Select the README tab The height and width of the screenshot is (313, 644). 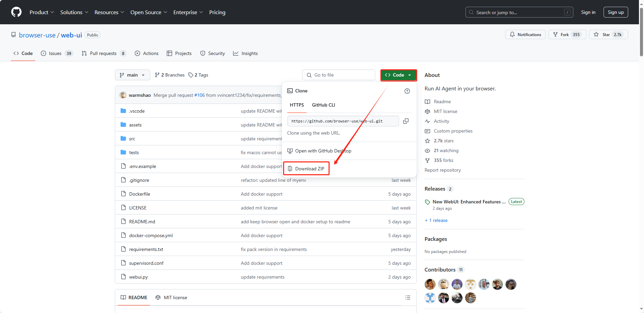pos(134,297)
